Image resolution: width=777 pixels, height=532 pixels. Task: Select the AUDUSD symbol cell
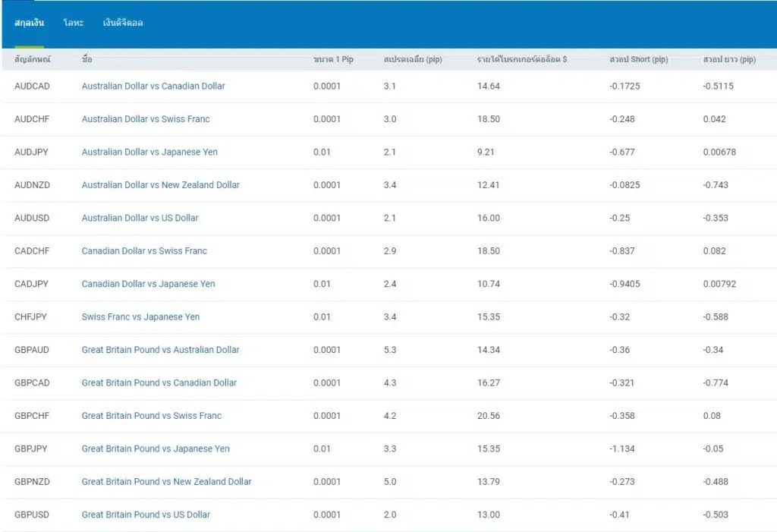[x=32, y=218]
